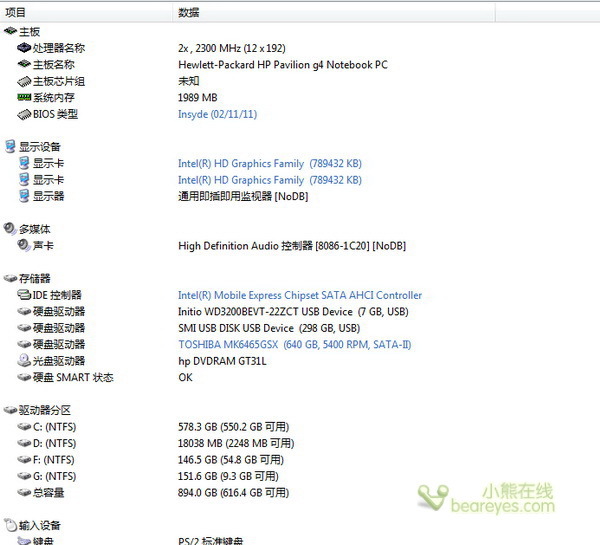Click the 未知 chipset value
This screenshot has width=600, height=545.
[x=189, y=81]
